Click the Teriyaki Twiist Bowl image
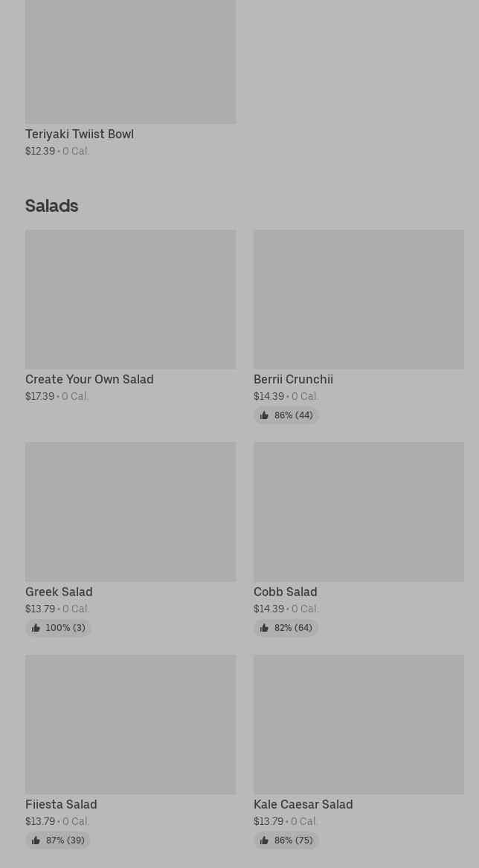 130,61
